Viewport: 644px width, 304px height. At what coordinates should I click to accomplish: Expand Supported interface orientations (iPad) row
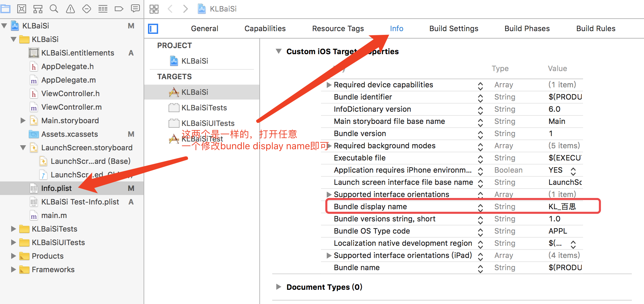[329, 255]
